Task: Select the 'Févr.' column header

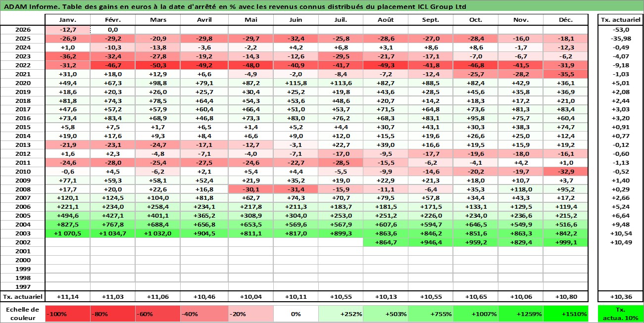Action: pos(113,20)
